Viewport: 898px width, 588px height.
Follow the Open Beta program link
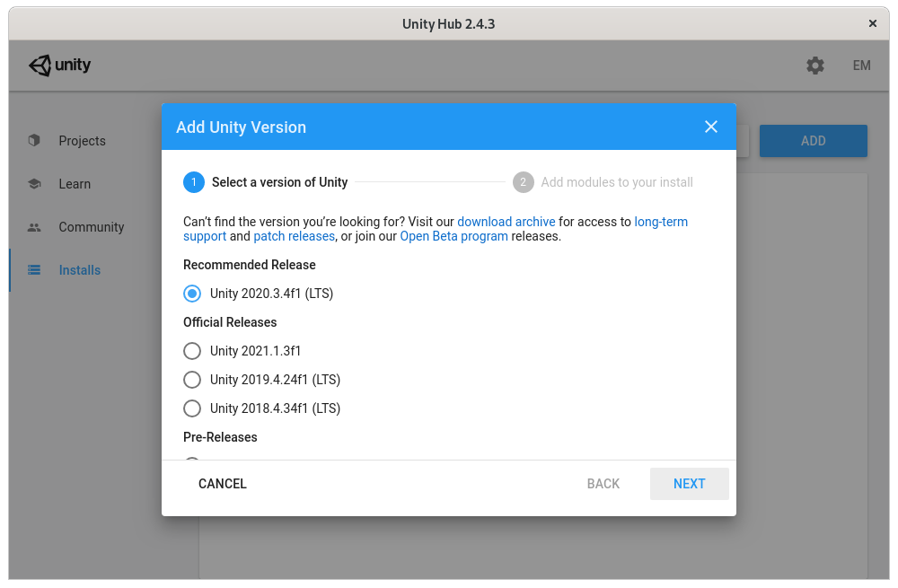coord(453,236)
